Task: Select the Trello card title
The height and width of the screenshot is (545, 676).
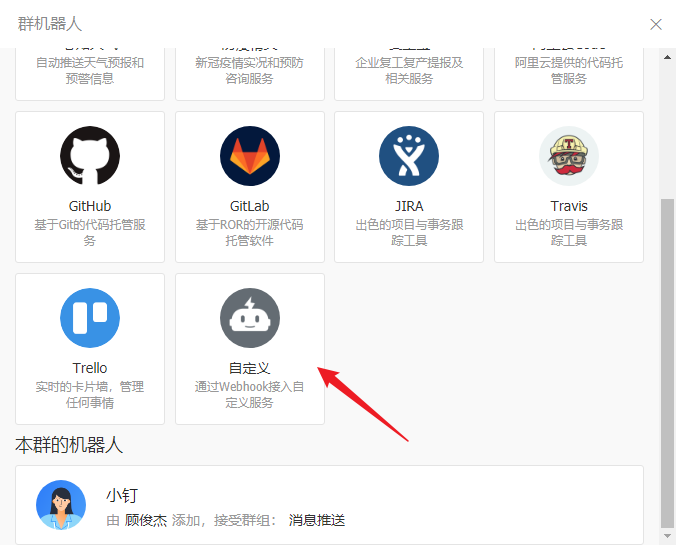Action: 90,368
